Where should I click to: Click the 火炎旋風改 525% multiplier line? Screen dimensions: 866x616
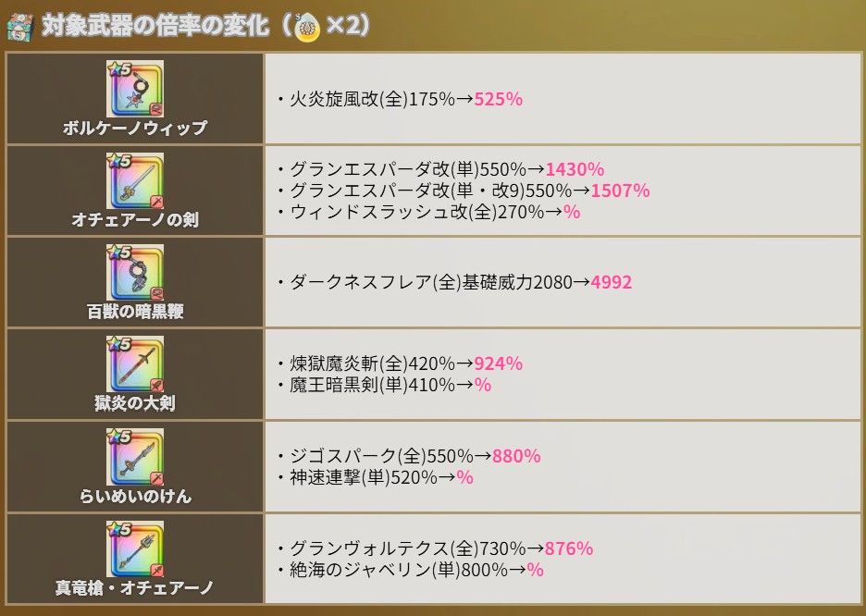[x=400, y=98]
